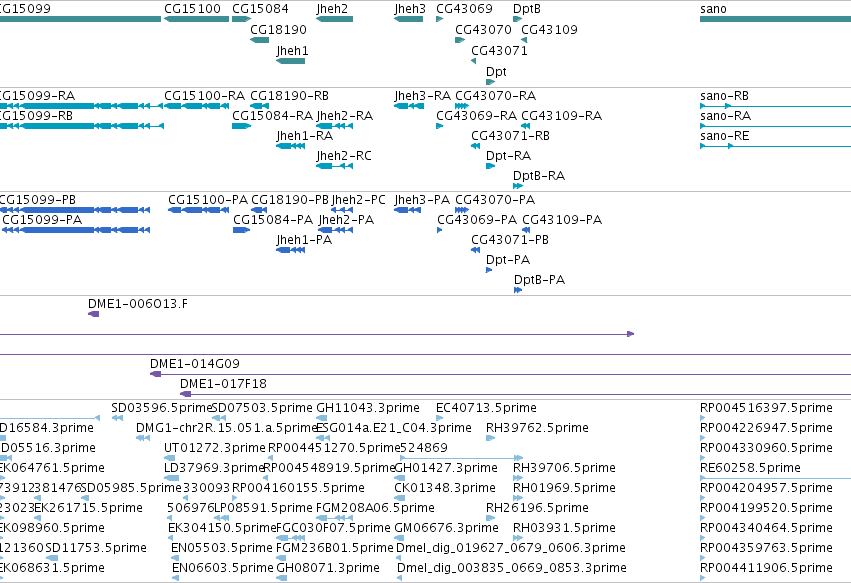This screenshot has height=583, width=851.
Task: Select protein DptB-PA
Action: pos(518,290)
